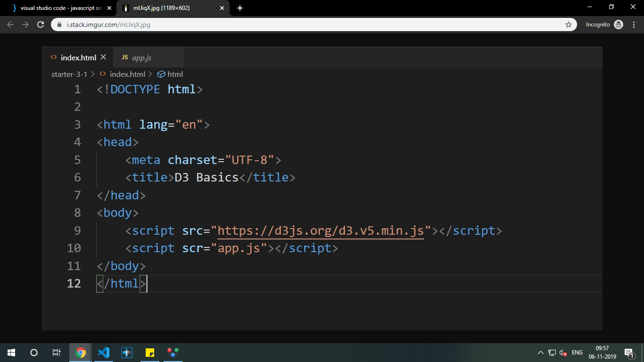Image resolution: width=644 pixels, height=362 pixels.
Task: Click the charset "UTF-8" value
Action: pyautogui.click(x=249, y=160)
